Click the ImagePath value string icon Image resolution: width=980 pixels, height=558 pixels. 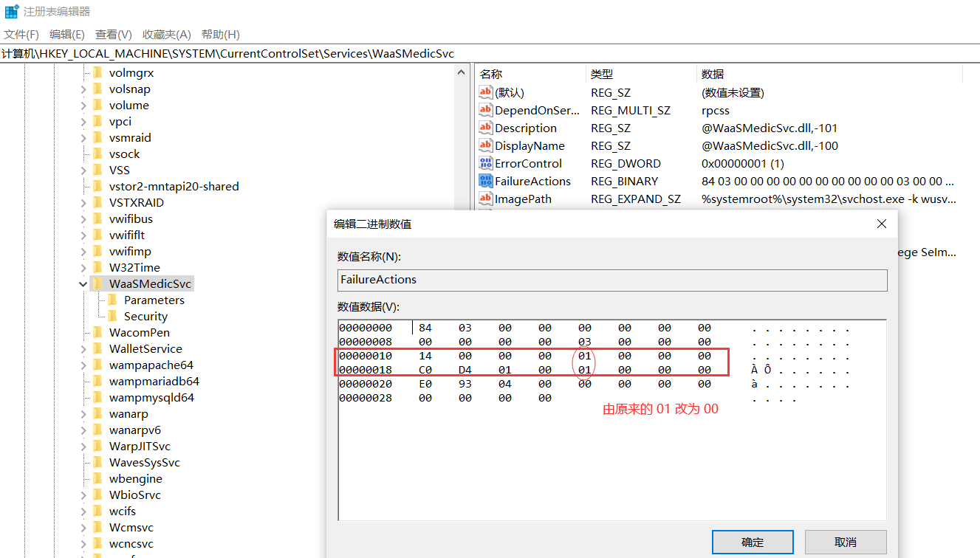[486, 199]
